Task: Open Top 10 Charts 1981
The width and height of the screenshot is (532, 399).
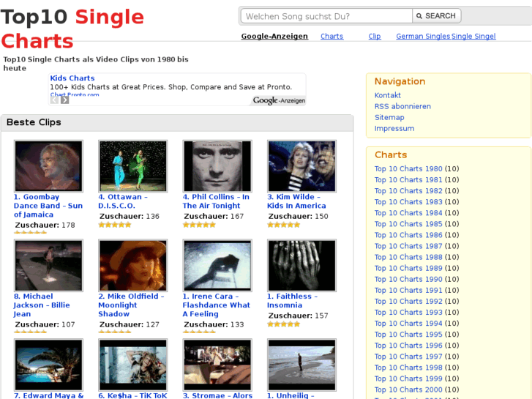Action: pos(408,179)
